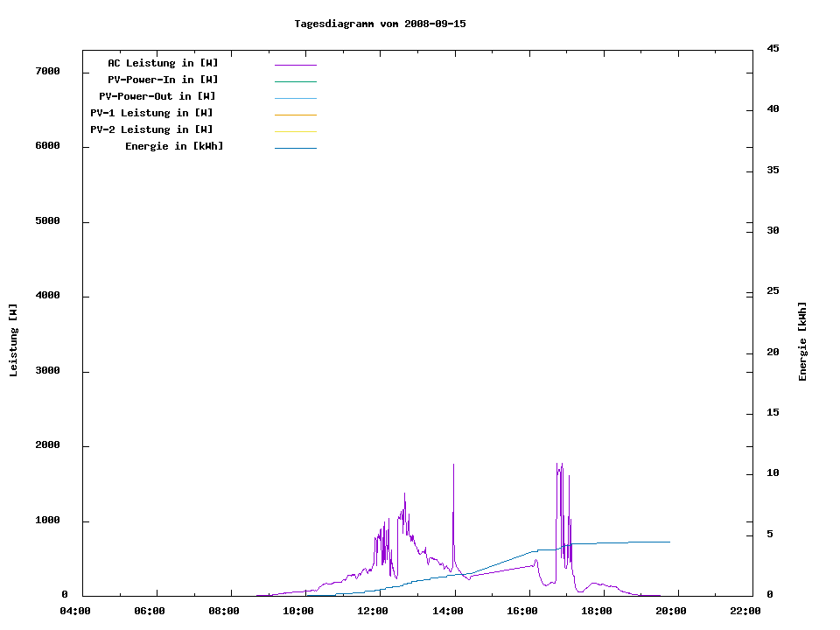Click the light blue PV-Power-Out line sample

click(x=295, y=98)
